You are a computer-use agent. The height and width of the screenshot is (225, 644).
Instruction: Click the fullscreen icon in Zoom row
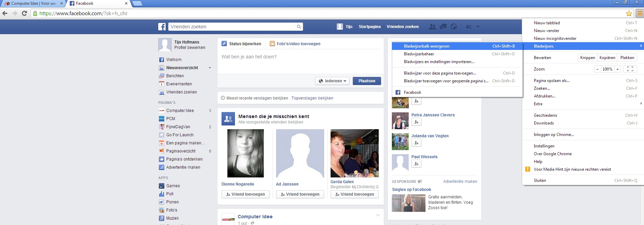[x=630, y=69]
